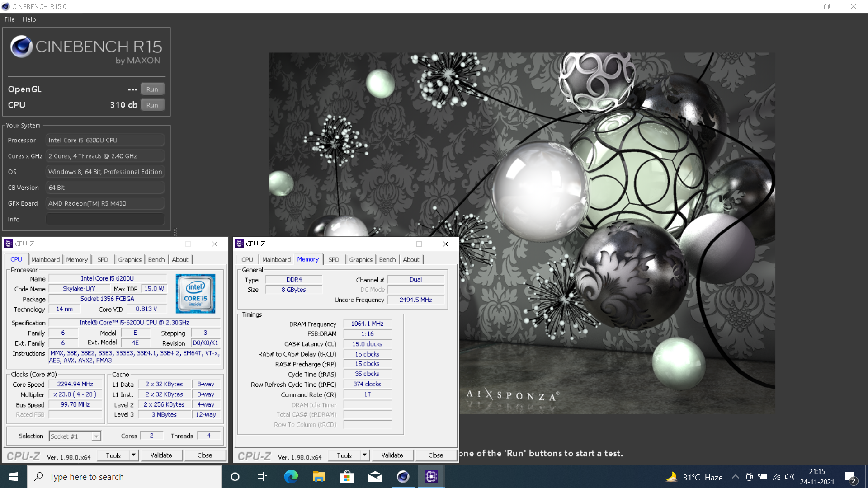Open the Help menu in Cinebench
Image resolution: width=868 pixels, height=488 pixels.
[x=29, y=19]
